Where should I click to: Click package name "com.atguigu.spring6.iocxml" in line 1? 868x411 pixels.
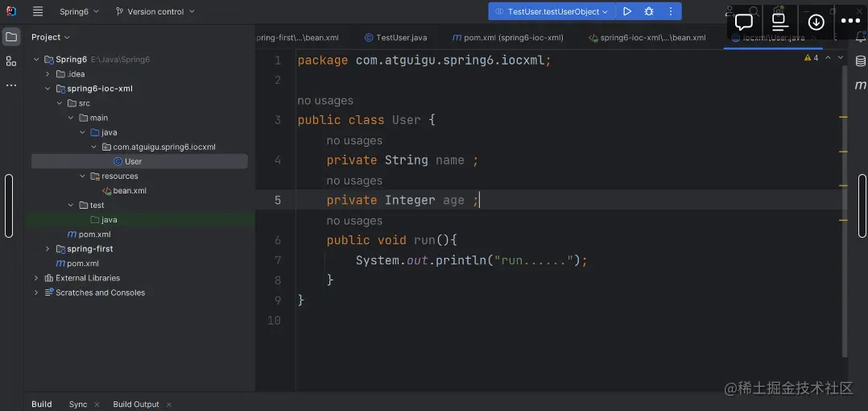tap(450, 61)
